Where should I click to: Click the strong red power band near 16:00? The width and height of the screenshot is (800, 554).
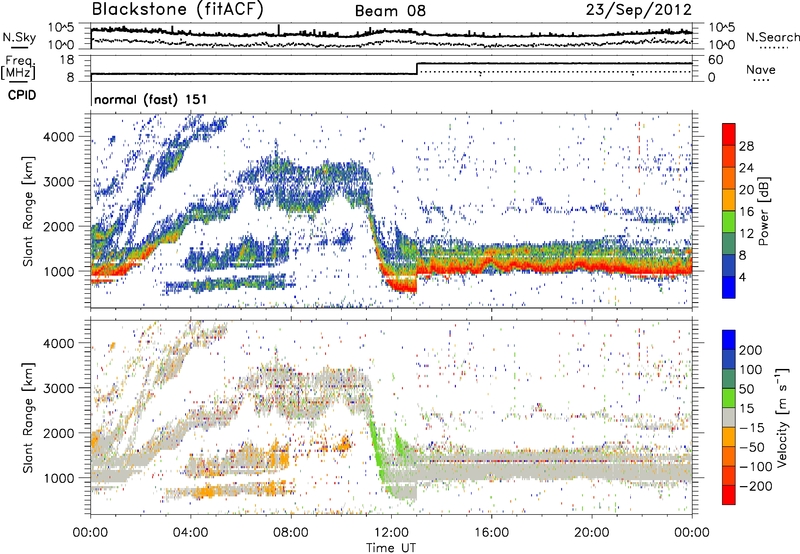point(491,263)
